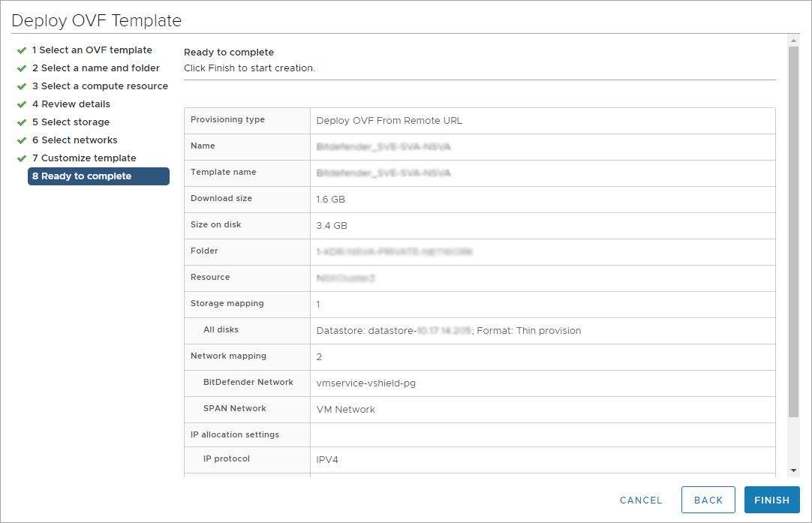This screenshot has width=812, height=523.
Task: Click the checkmark beside step 2 Select a name and folder
Action: pyautogui.click(x=22, y=68)
